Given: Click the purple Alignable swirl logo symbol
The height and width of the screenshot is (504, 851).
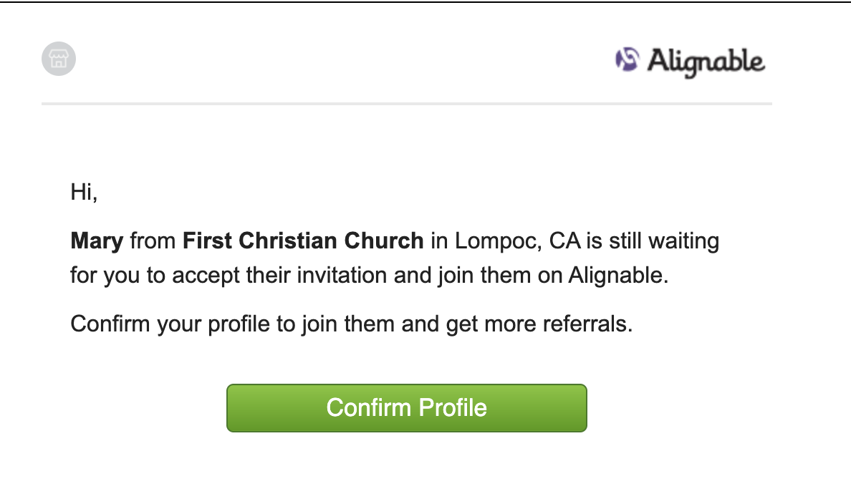Looking at the screenshot, I should tap(627, 59).
